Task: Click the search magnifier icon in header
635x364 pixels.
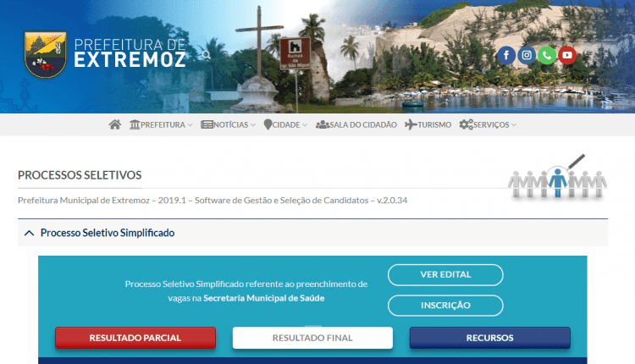Action: pyautogui.click(x=206, y=55)
